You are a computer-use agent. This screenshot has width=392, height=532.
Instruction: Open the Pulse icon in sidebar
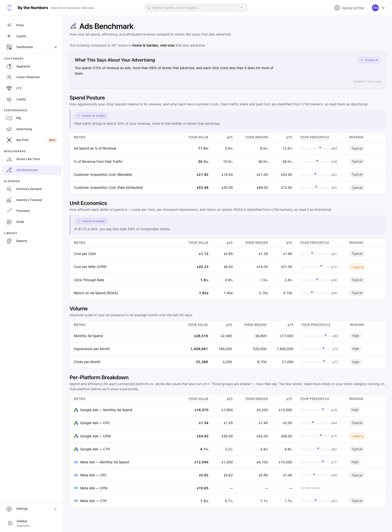point(9,25)
